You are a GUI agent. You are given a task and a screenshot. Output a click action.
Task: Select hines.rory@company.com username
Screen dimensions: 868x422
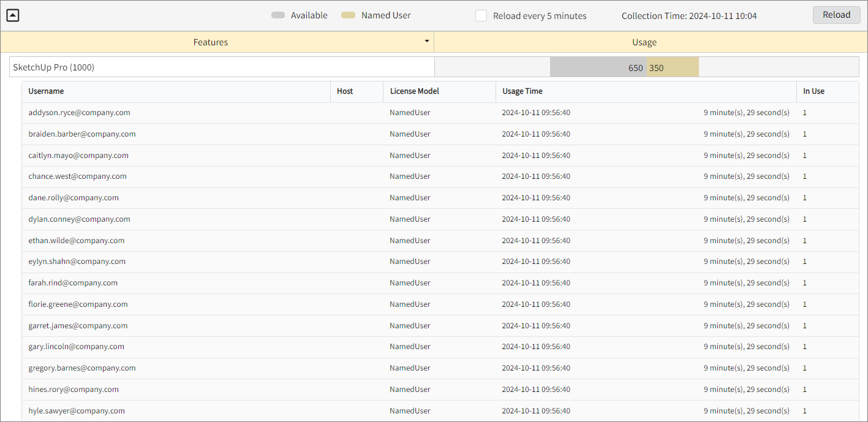tap(74, 390)
